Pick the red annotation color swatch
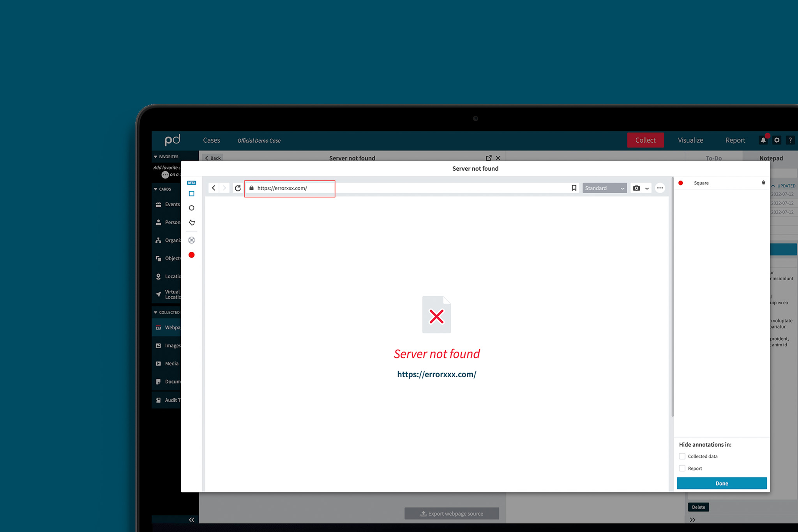The width and height of the screenshot is (798, 532). tap(191, 255)
